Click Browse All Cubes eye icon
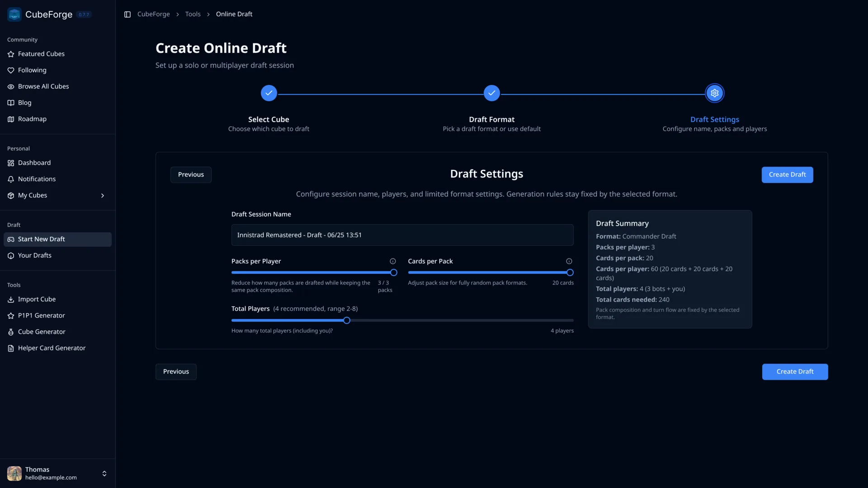Image resolution: width=868 pixels, height=488 pixels. coord(11,87)
